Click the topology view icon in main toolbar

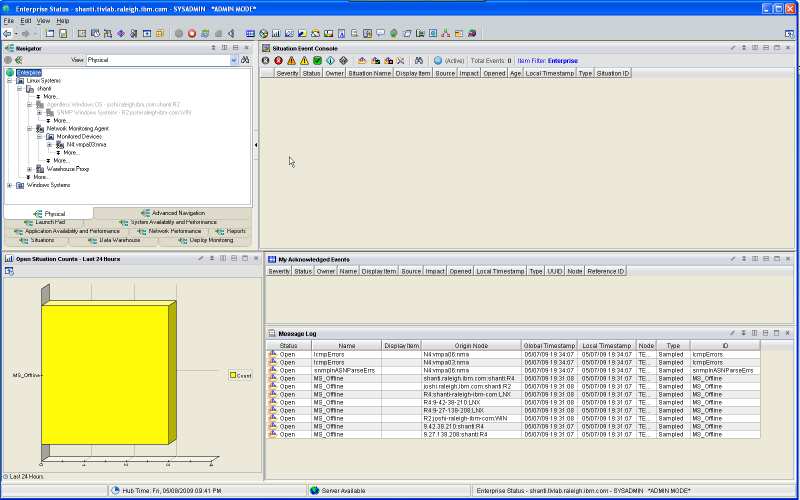click(446, 34)
